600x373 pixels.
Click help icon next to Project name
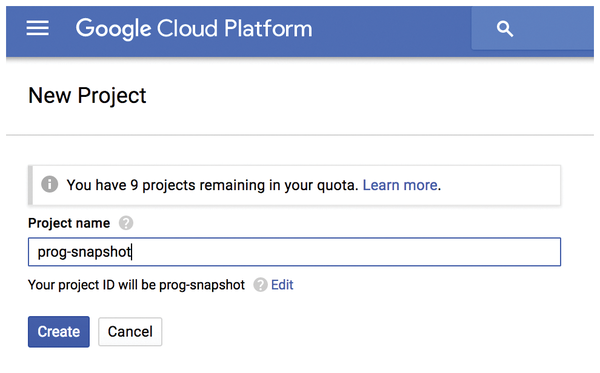[126, 223]
